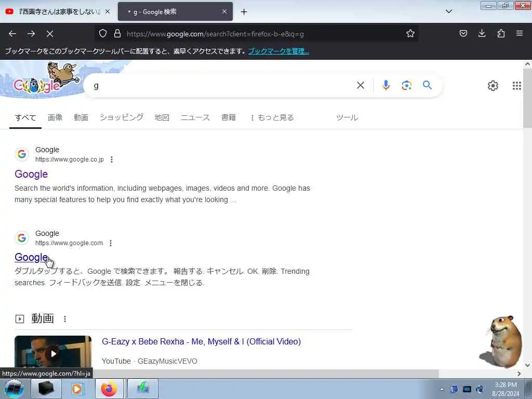
Task: Expand the もっと見る menu
Action: [x=272, y=117]
